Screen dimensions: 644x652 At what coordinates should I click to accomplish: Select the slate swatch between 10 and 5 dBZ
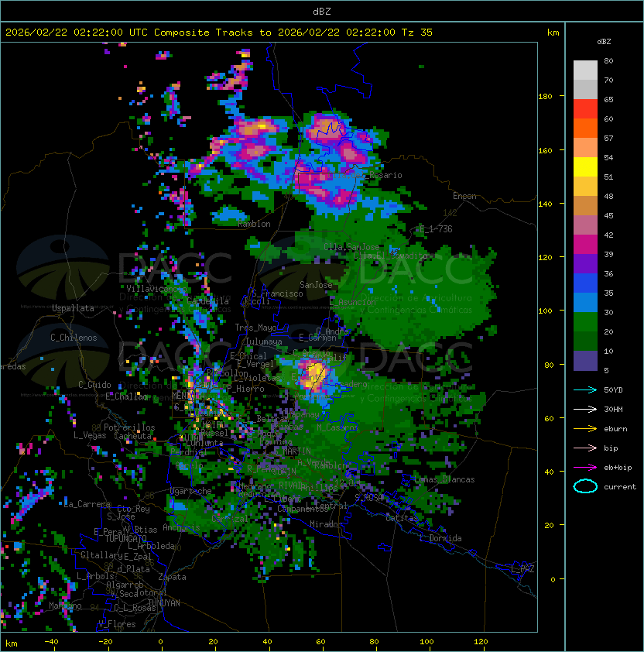[x=585, y=361]
